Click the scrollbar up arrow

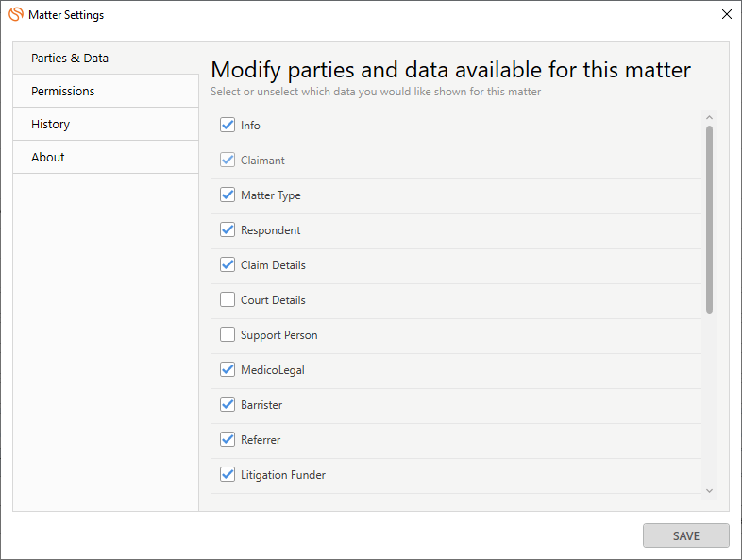709,117
